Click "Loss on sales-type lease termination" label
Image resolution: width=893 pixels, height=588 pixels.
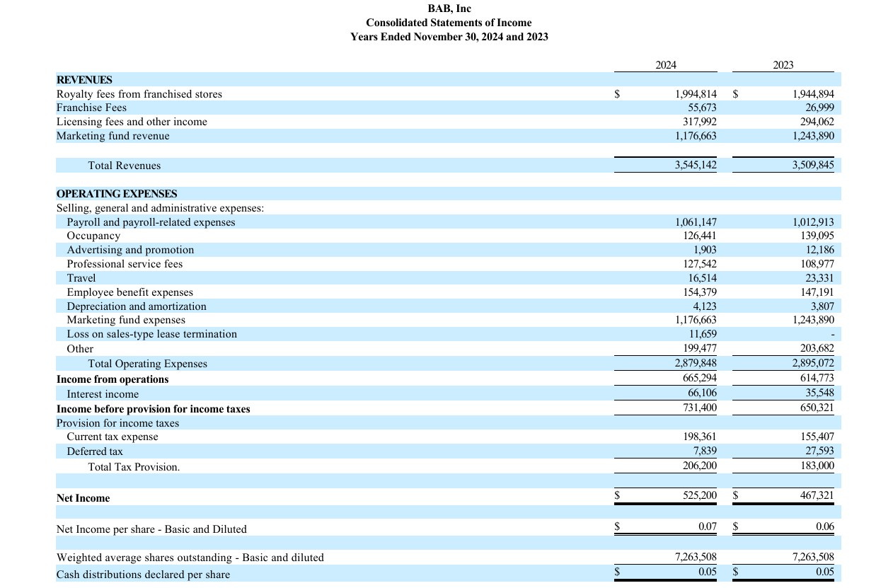pos(152,334)
